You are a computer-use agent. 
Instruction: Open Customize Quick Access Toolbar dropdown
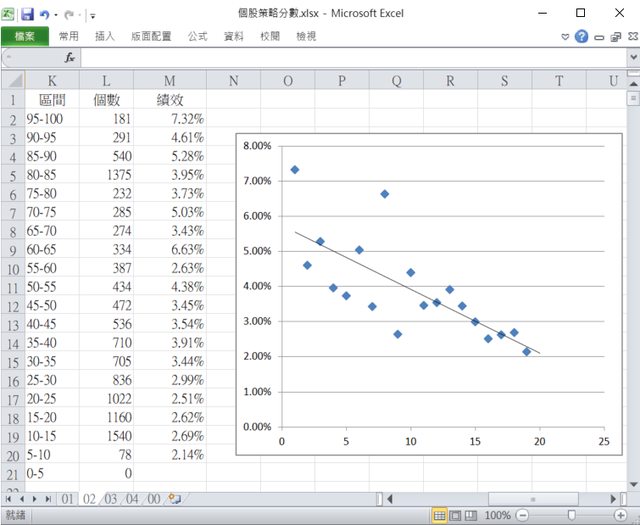(x=93, y=15)
